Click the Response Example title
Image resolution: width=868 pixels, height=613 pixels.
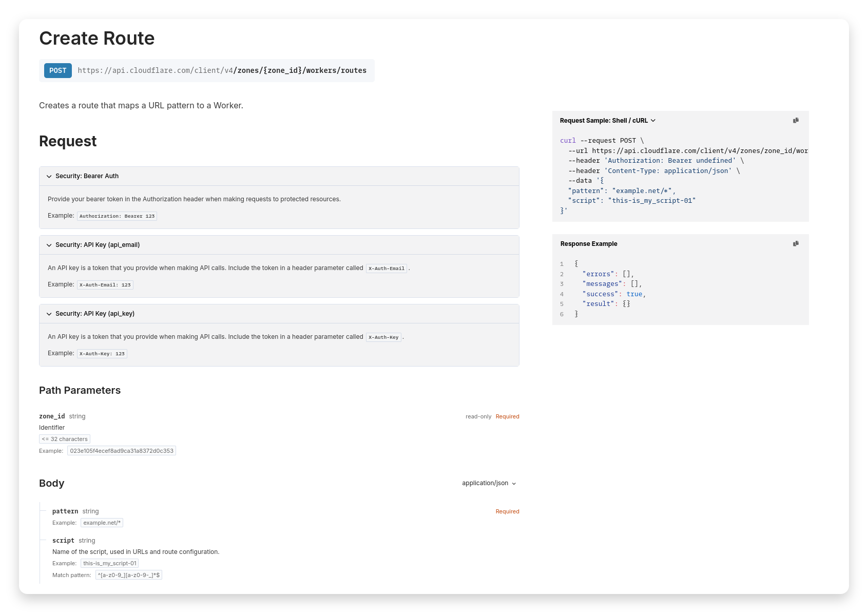(x=589, y=244)
